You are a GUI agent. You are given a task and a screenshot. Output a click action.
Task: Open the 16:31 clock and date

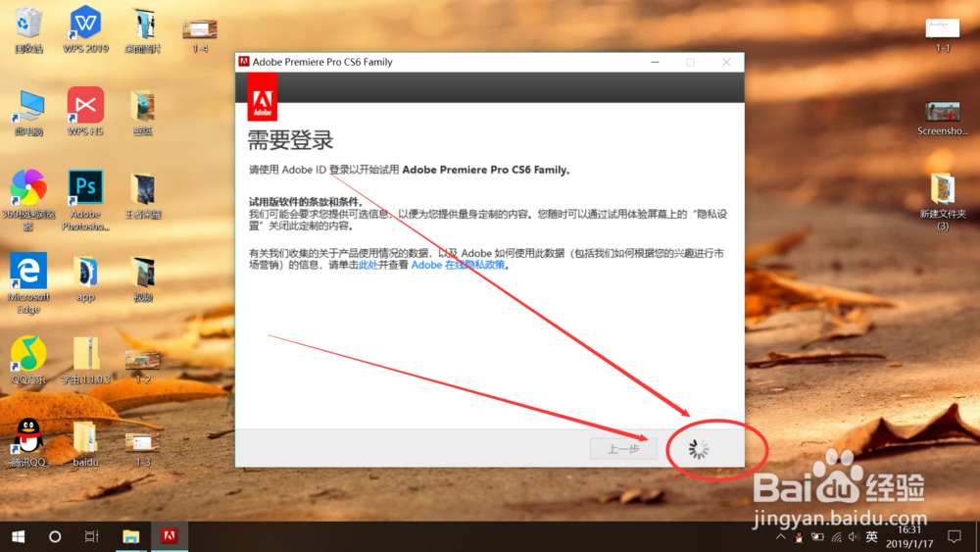[x=908, y=536]
